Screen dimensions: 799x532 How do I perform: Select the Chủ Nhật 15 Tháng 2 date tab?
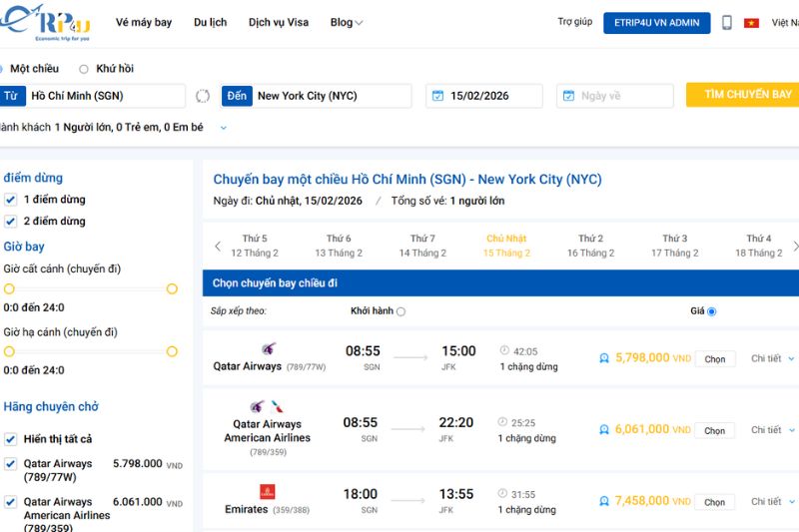click(506, 246)
